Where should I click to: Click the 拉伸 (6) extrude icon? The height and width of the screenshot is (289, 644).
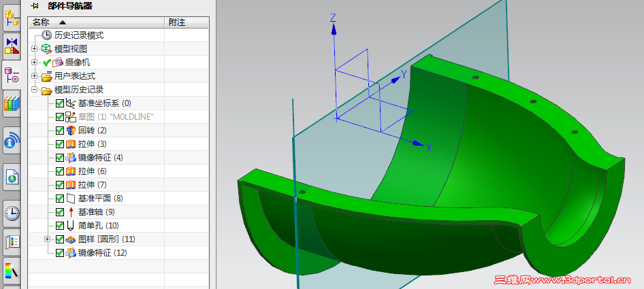click(x=71, y=171)
